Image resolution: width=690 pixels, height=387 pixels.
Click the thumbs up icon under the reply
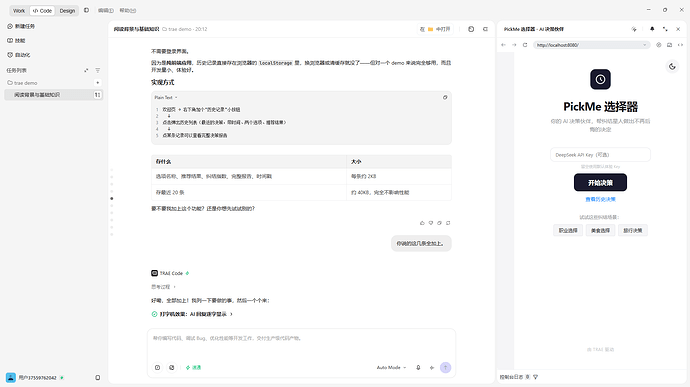tap(422, 223)
